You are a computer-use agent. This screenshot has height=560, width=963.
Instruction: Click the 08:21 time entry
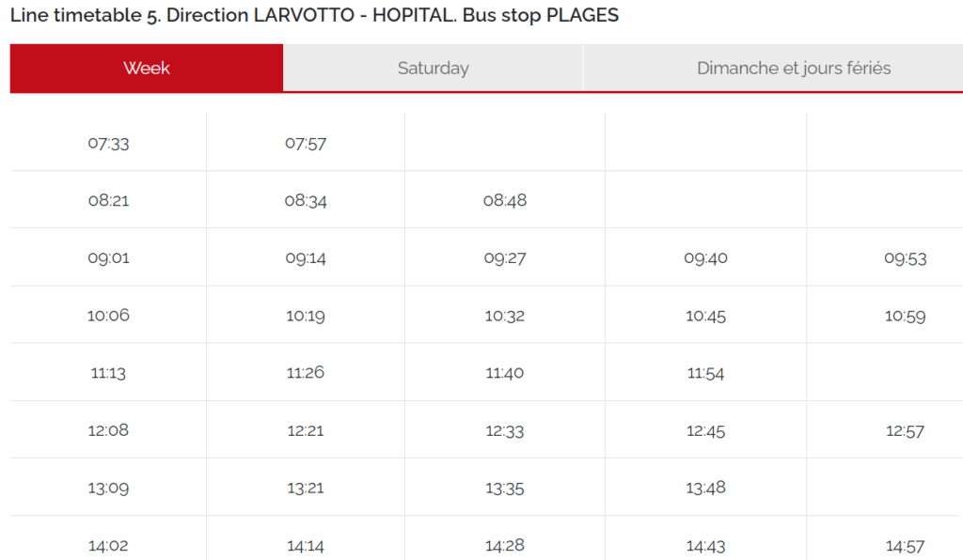click(x=106, y=200)
